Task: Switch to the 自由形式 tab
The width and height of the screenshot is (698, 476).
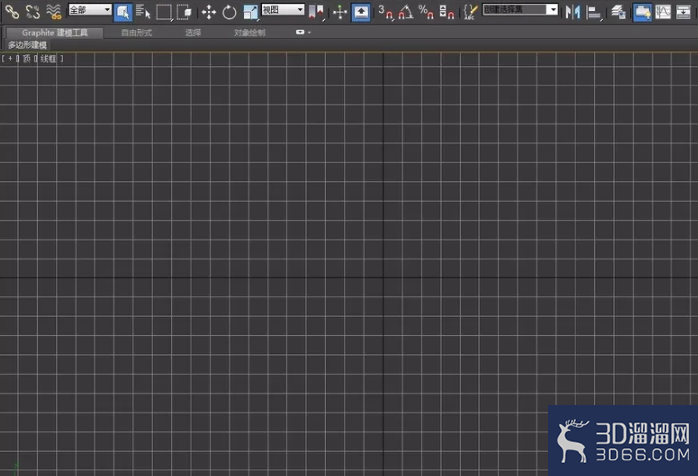Action: (137, 33)
